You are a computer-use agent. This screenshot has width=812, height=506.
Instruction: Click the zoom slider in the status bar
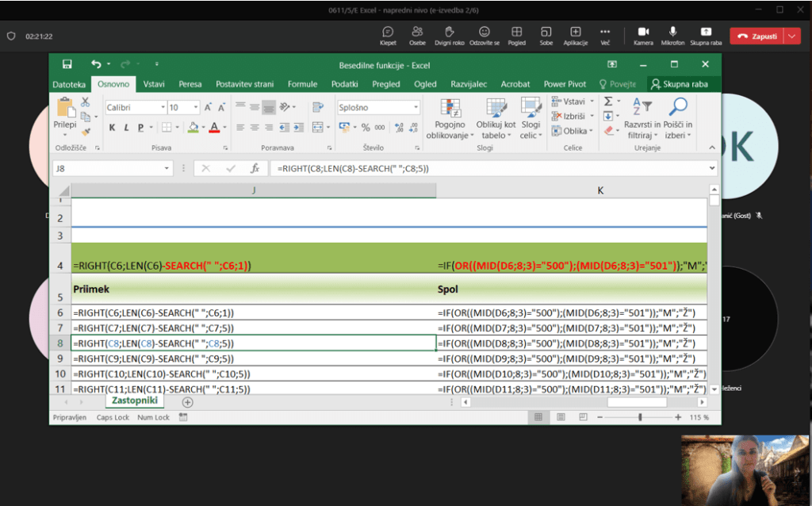point(641,416)
